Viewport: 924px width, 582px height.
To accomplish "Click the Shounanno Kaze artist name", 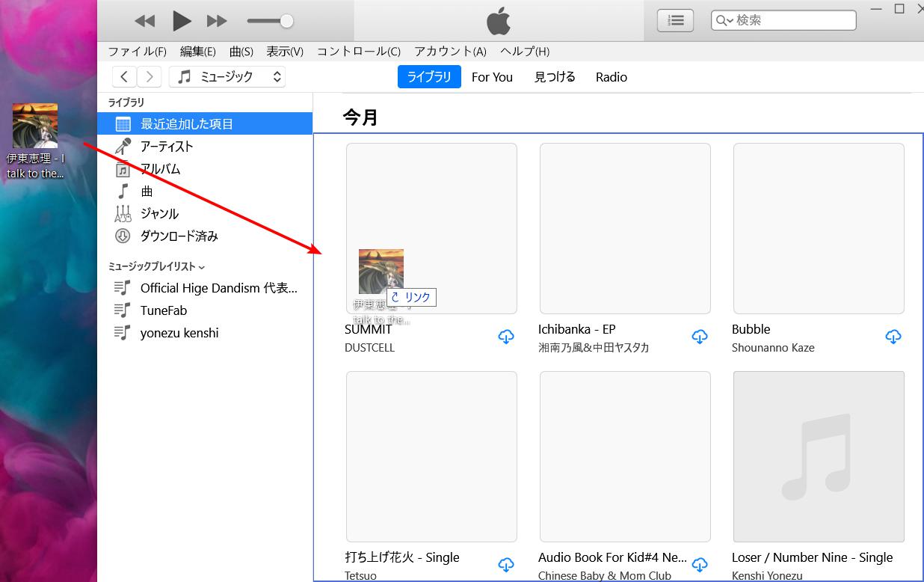I will tap(773, 348).
